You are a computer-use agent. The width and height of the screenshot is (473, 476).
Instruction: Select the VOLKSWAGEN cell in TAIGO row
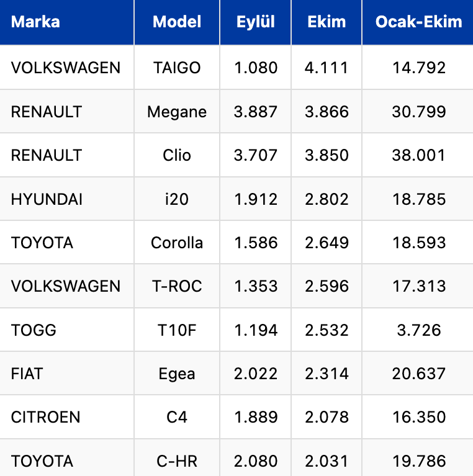click(x=66, y=67)
